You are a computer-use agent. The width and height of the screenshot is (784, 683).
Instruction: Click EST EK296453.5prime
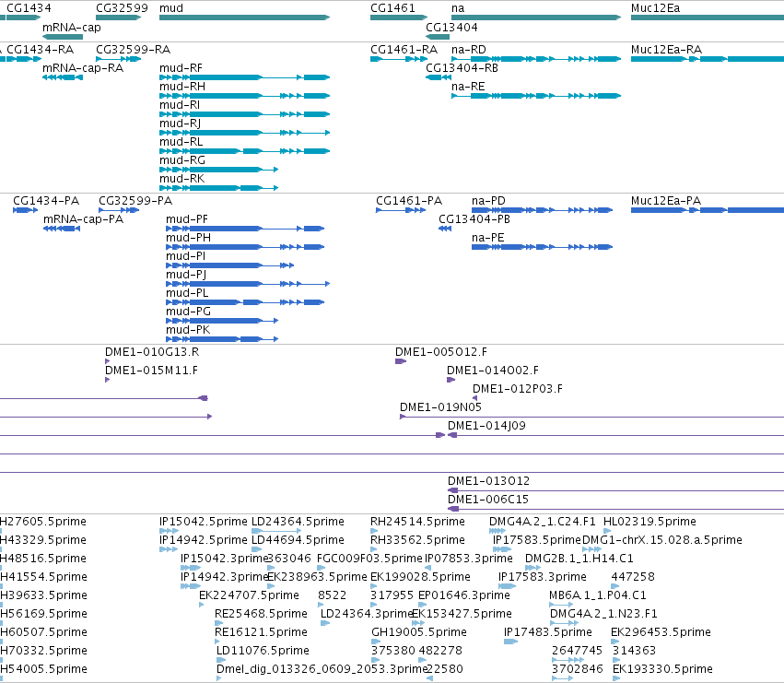[x=614, y=642]
